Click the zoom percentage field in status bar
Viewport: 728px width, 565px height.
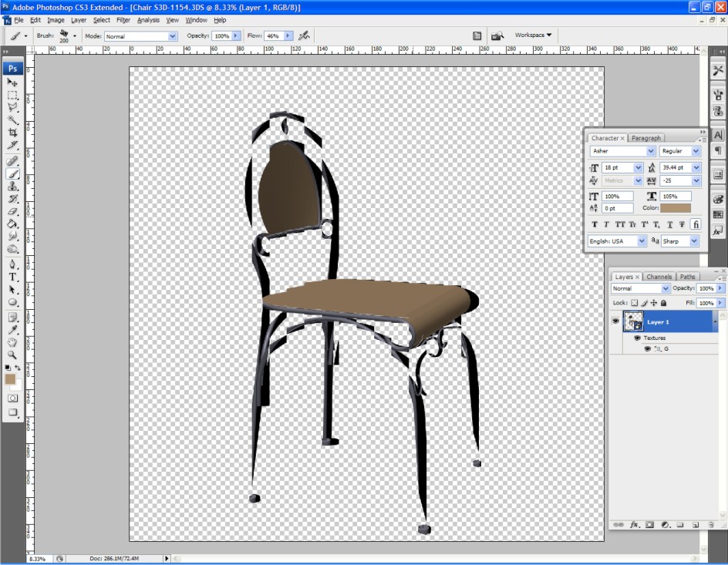coord(39,559)
